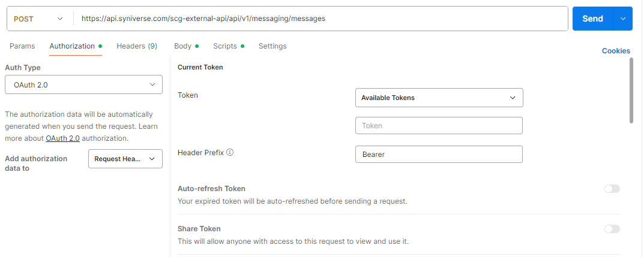
Task: Switch to the Body tab
Action: (x=182, y=46)
